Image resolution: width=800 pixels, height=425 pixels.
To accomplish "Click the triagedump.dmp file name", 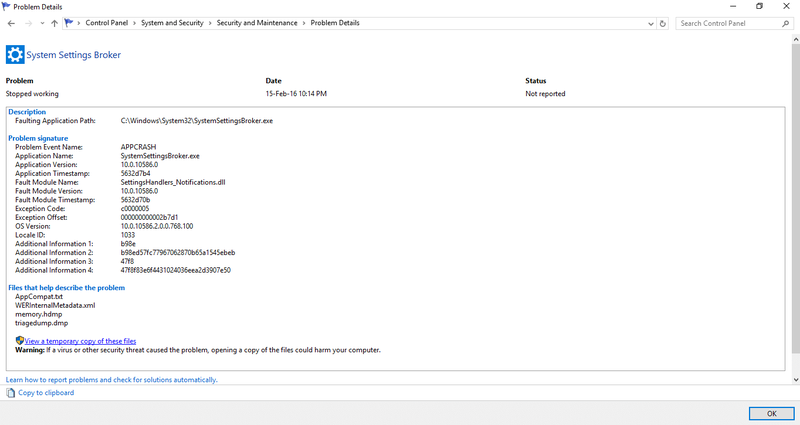I will (41, 323).
